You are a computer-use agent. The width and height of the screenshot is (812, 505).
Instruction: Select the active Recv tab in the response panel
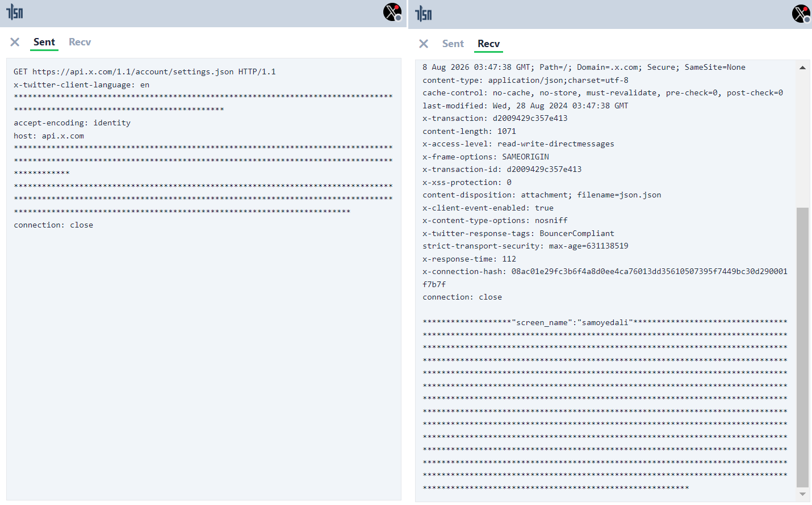click(x=488, y=44)
